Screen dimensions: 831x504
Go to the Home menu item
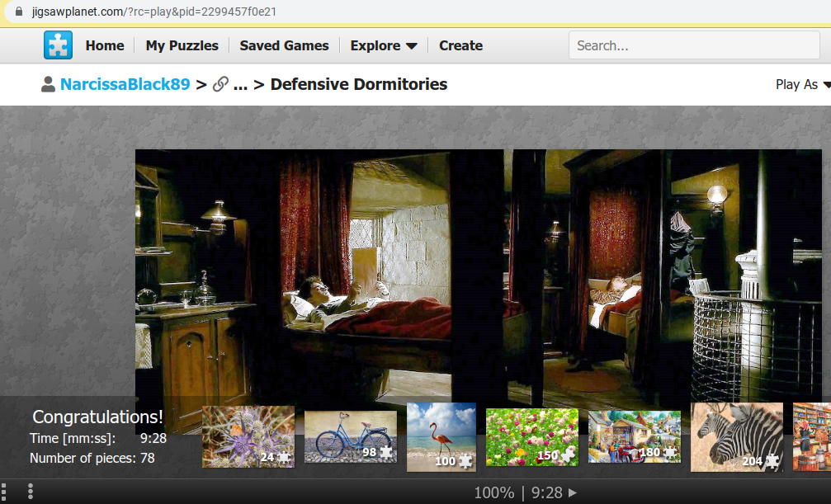[105, 45]
